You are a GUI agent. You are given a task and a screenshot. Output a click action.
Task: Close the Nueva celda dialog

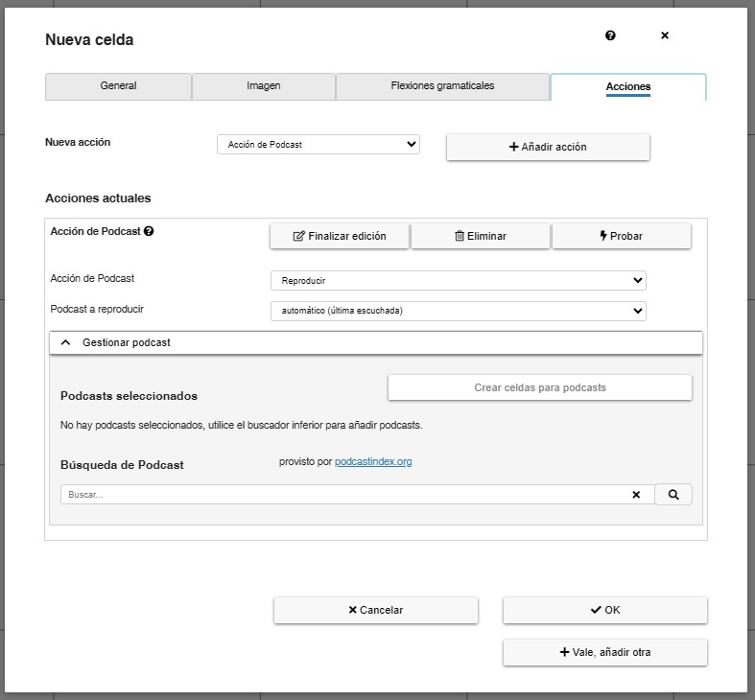[665, 35]
